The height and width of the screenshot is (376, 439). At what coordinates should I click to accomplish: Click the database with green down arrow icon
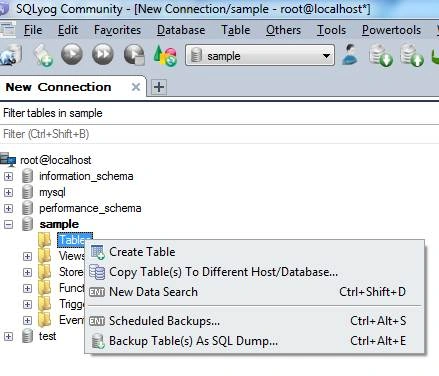[x=381, y=55]
